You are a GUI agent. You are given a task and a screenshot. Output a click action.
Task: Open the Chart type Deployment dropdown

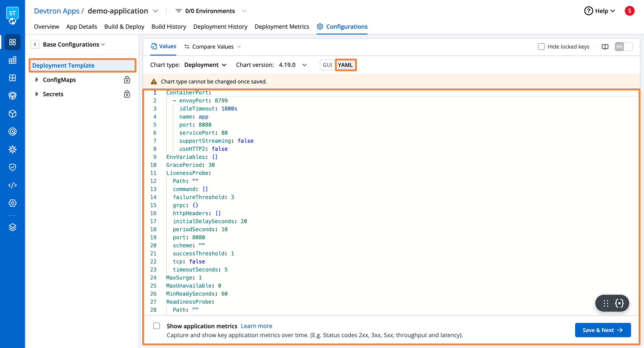pyautogui.click(x=205, y=65)
